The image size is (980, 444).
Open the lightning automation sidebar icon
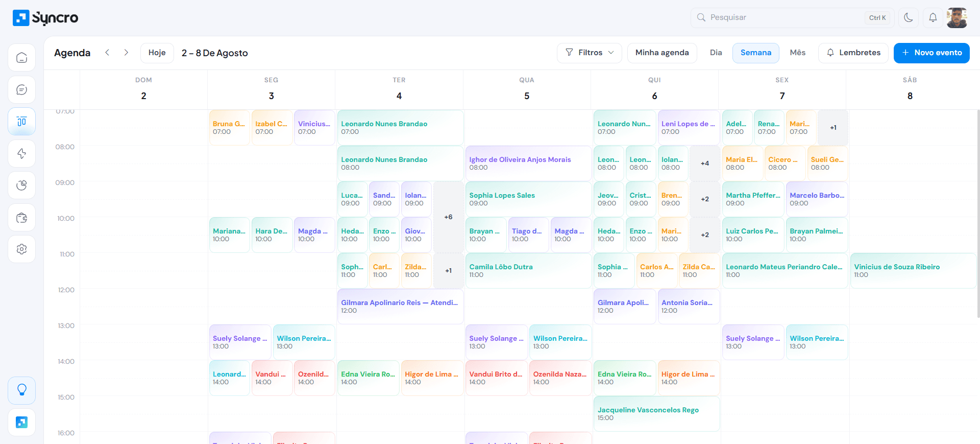tap(21, 153)
